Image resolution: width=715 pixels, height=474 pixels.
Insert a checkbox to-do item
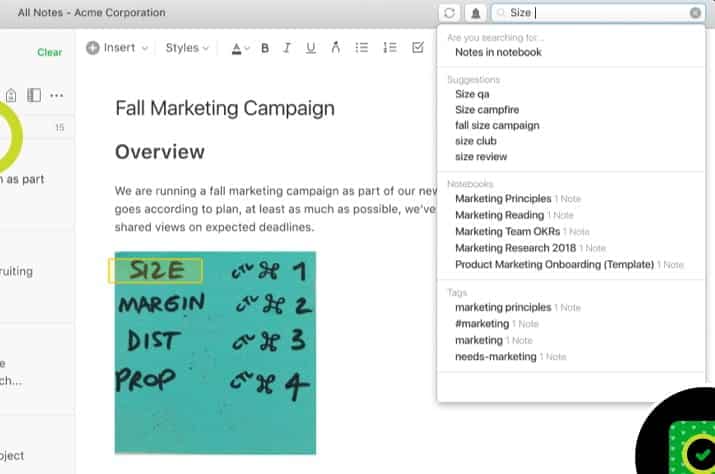pyautogui.click(x=418, y=47)
